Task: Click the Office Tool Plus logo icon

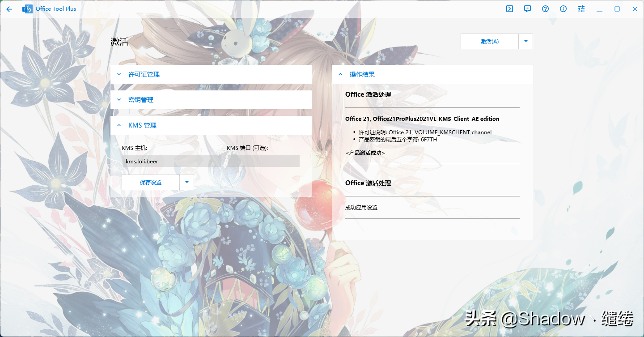Action: [x=27, y=9]
